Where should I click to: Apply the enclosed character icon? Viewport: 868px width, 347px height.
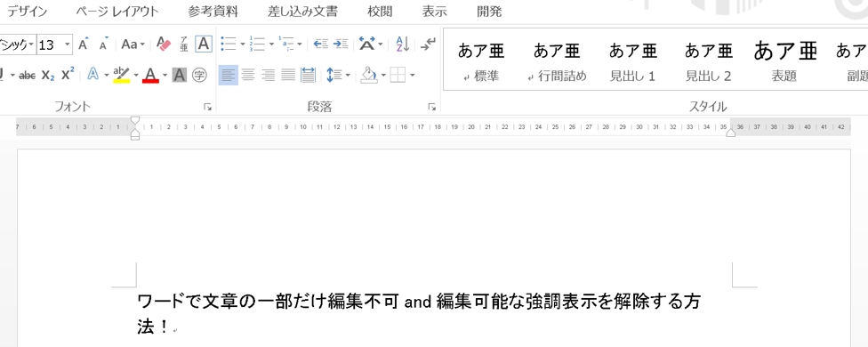[x=199, y=75]
